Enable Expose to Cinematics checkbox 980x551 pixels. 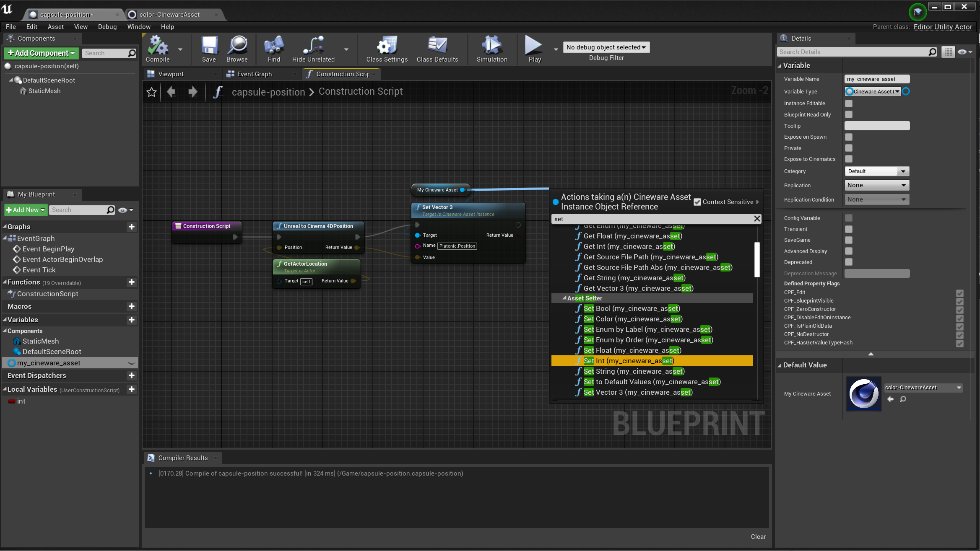tap(849, 159)
